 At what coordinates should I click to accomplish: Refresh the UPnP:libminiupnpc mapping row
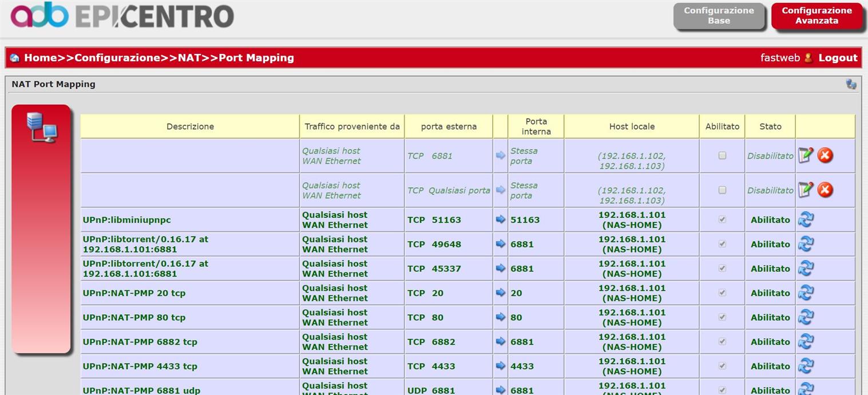pyautogui.click(x=806, y=220)
